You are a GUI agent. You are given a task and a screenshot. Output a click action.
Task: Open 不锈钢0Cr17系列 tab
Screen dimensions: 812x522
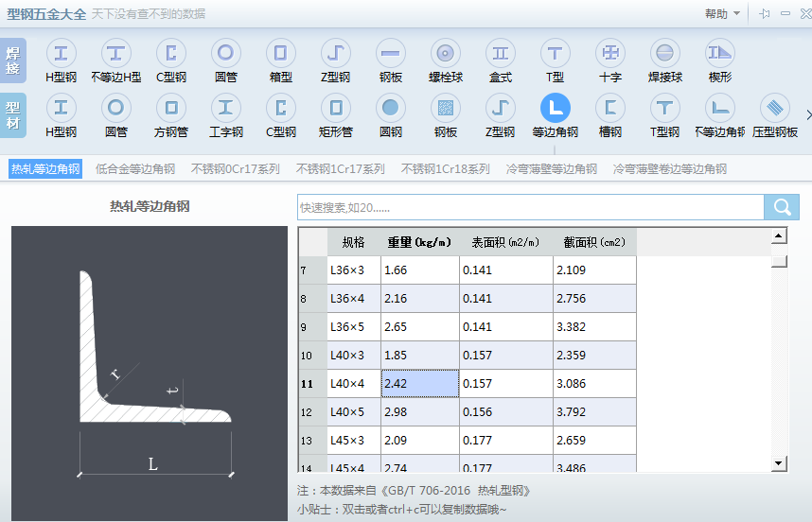[x=236, y=169]
